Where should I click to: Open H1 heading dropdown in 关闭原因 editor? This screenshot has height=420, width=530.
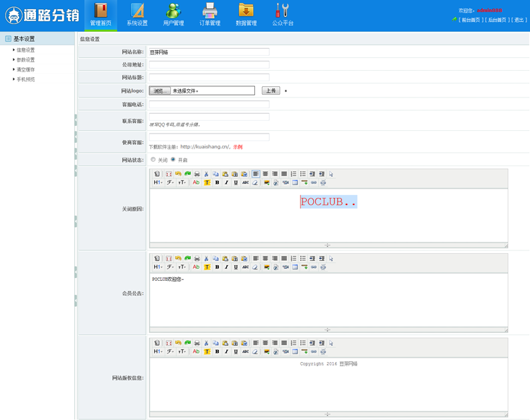pos(158,182)
